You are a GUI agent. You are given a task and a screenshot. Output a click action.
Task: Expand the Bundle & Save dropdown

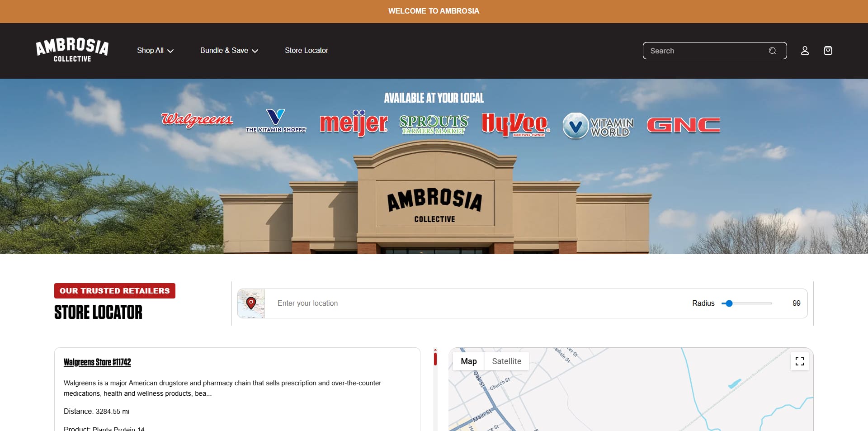(x=229, y=51)
